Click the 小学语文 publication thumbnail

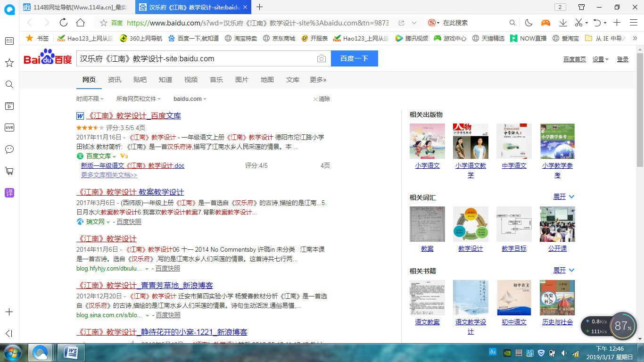pos(427,141)
